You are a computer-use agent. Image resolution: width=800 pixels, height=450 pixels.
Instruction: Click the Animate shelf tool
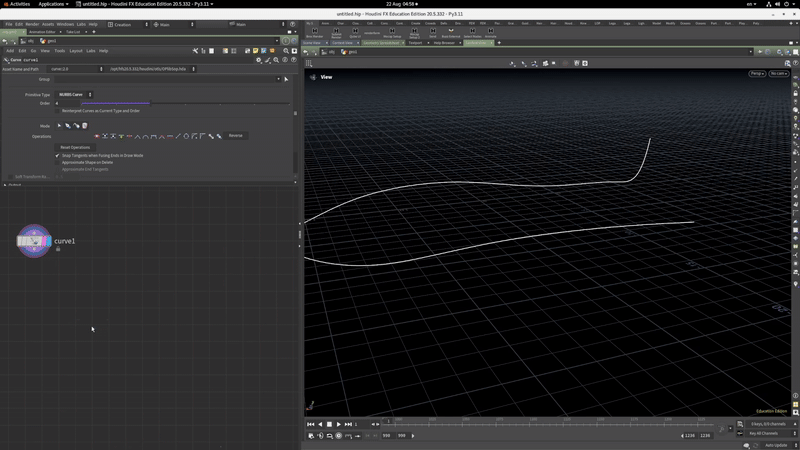(x=490, y=33)
